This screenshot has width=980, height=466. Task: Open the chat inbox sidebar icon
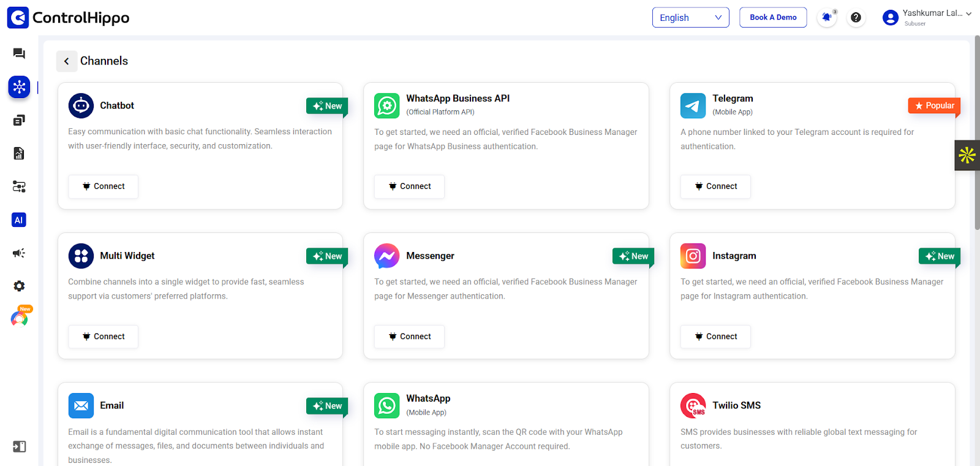click(x=19, y=53)
